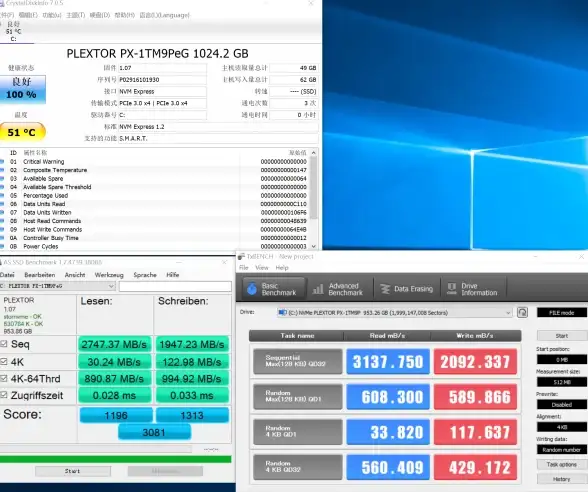Click the SMART list vertical scrollbar thumb

pos(314,188)
